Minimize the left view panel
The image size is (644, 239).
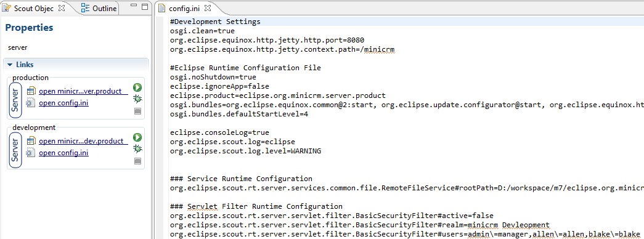134,6
